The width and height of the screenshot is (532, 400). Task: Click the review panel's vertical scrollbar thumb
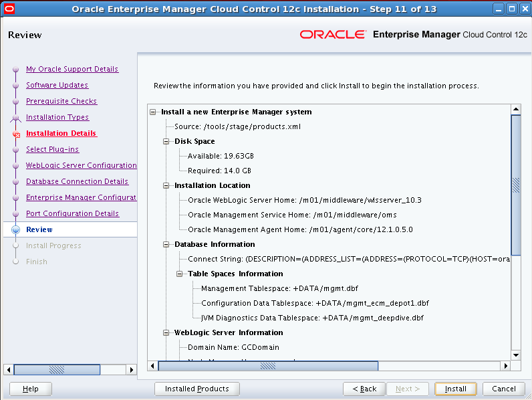pyautogui.click(x=516, y=185)
